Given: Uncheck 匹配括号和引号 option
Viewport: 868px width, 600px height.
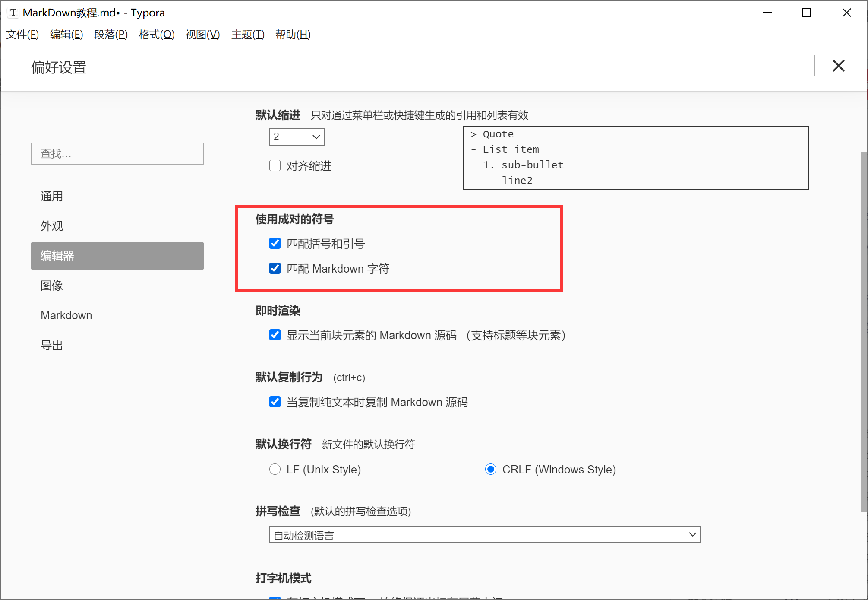Looking at the screenshot, I should 275,243.
